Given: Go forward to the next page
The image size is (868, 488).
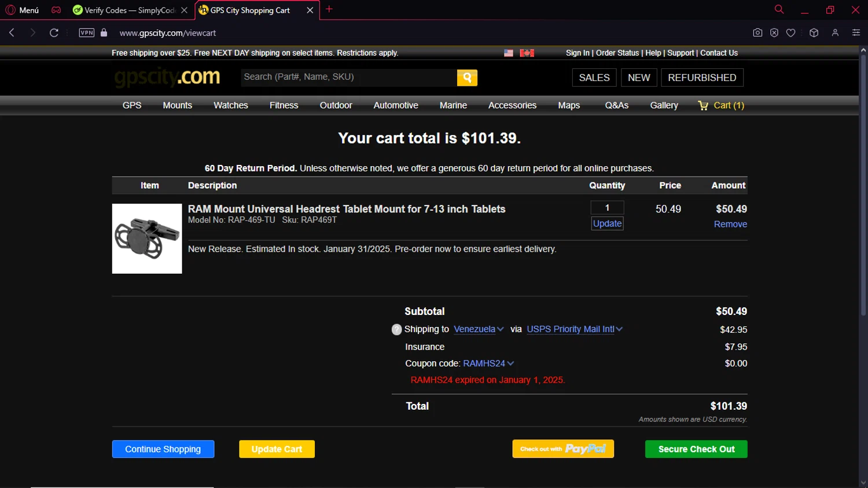Looking at the screenshot, I should click(32, 32).
